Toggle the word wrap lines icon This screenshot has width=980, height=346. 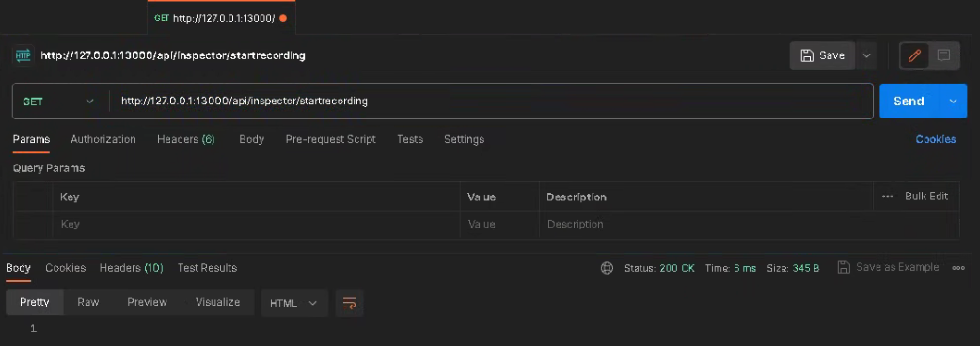[x=349, y=303]
